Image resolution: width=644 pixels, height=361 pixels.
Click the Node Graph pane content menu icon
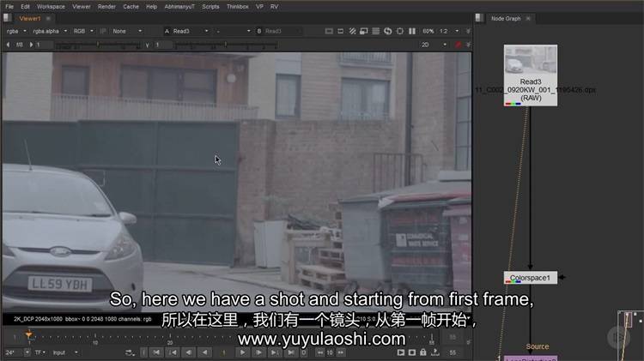479,18
